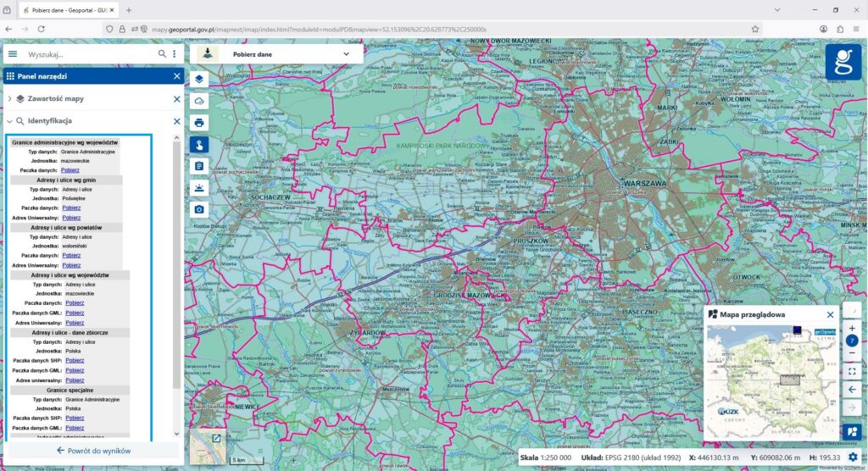The image size is (868, 471).
Task: Click the Adresy i ulice wg gmin header
Action: (66, 180)
